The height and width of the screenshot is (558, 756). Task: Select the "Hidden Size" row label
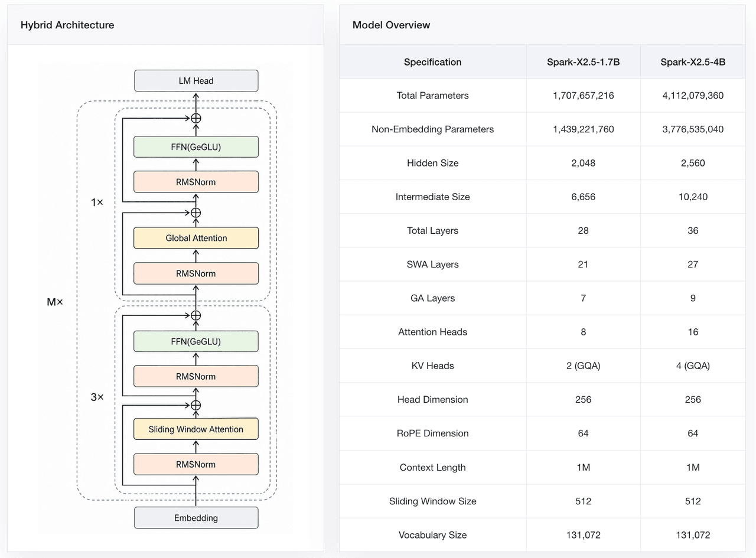[433, 163]
